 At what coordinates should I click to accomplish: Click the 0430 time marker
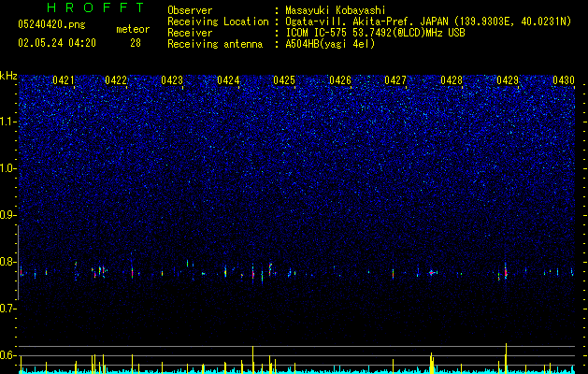point(564,80)
